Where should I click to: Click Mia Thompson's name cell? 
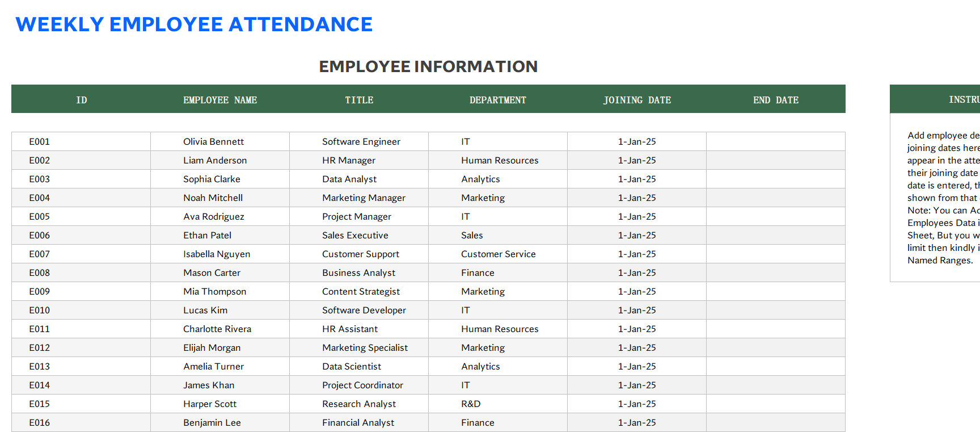point(220,291)
